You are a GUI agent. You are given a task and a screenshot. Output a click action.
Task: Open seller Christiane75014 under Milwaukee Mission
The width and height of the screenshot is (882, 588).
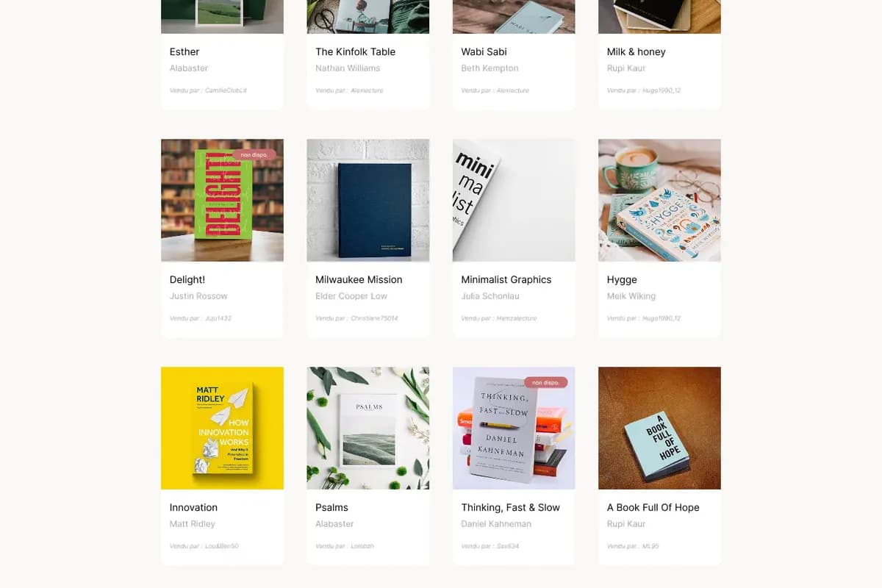374,318
